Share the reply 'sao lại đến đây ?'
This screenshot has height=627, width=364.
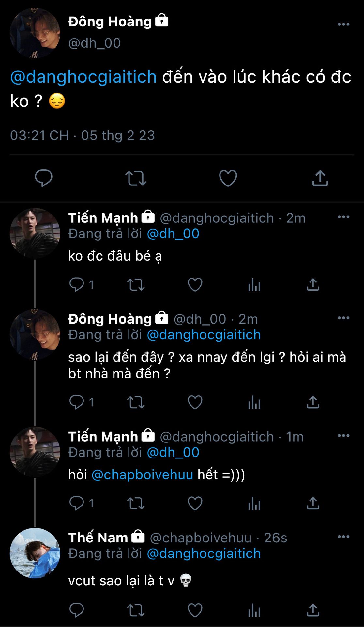[313, 402]
